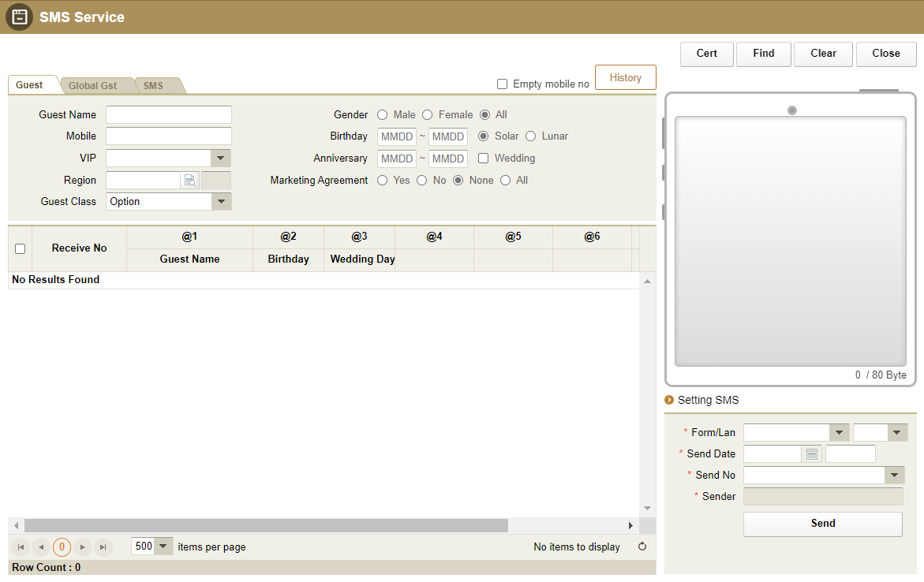The image size is (924, 582).
Task: Choose the Lunar birthday calendar option
Action: [x=530, y=136]
